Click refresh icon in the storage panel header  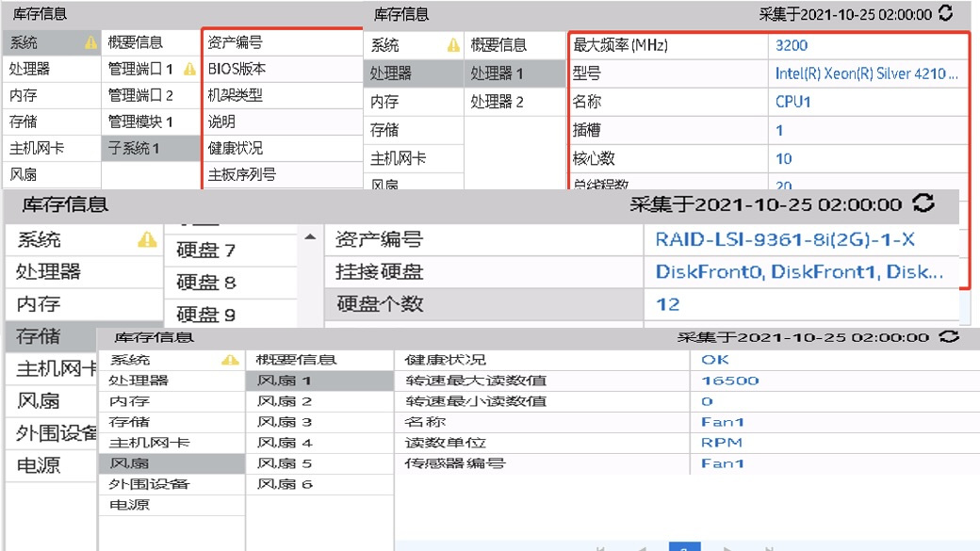(x=924, y=203)
